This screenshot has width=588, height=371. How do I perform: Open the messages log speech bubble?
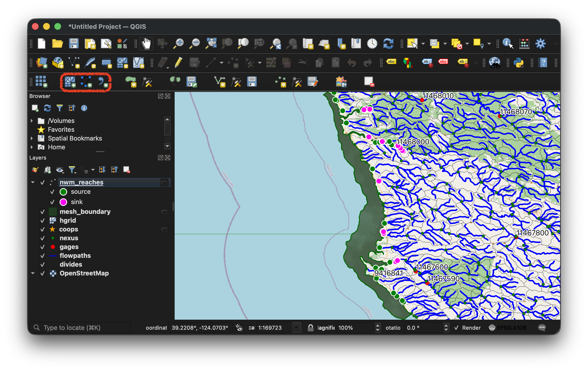(x=542, y=327)
